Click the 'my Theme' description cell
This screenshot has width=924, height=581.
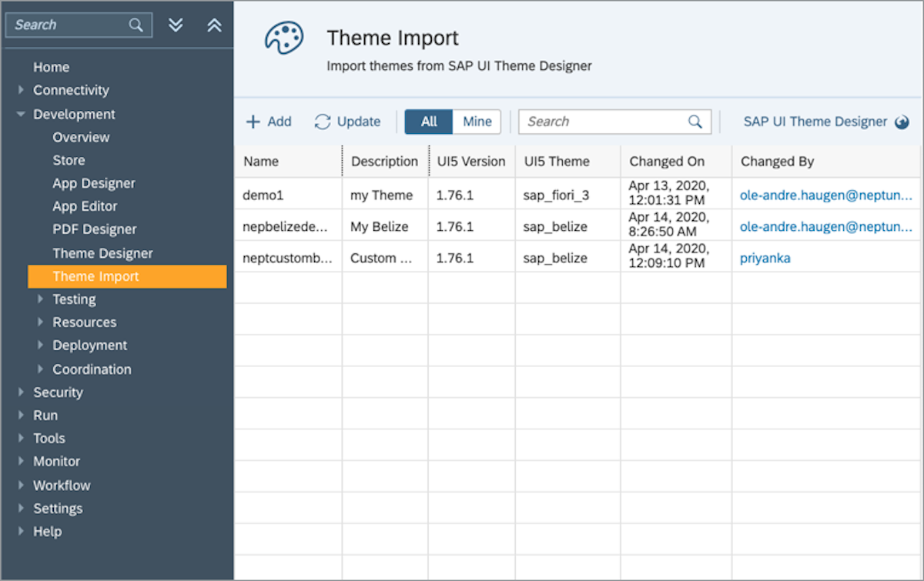(x=385, y=195)
